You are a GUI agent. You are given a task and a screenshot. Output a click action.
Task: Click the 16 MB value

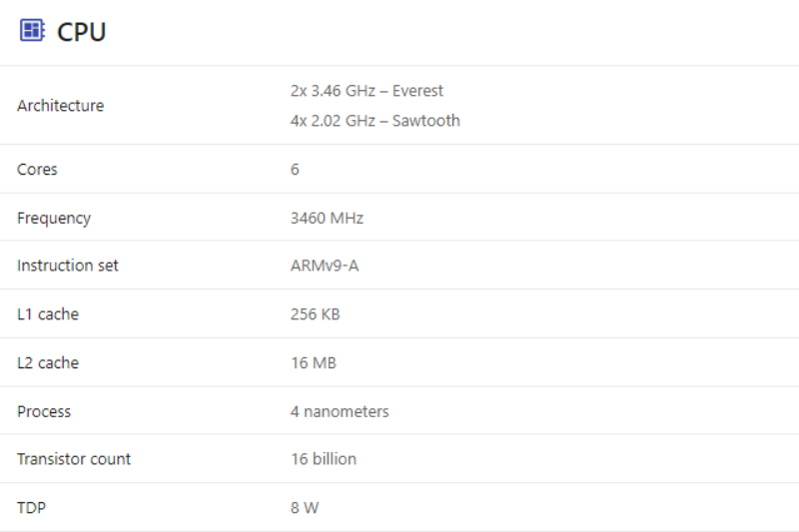coord(313,363)
